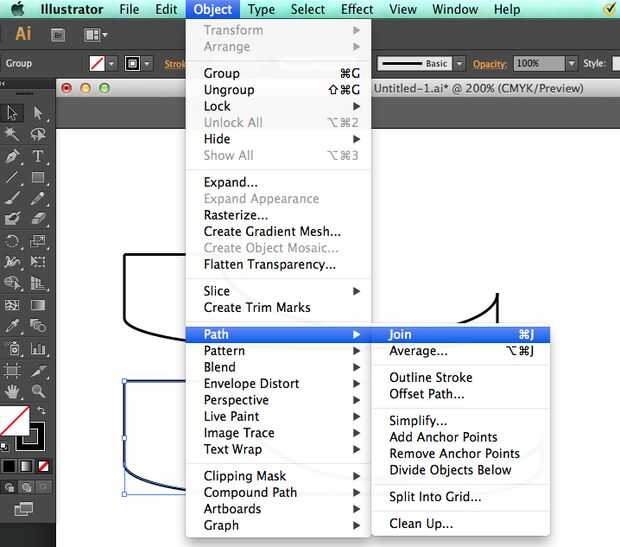The width and height of the screenshot is (620, 547).
Task: Choose Add Anchor Points
Action: pyautogui.click(x=461, y=437)
